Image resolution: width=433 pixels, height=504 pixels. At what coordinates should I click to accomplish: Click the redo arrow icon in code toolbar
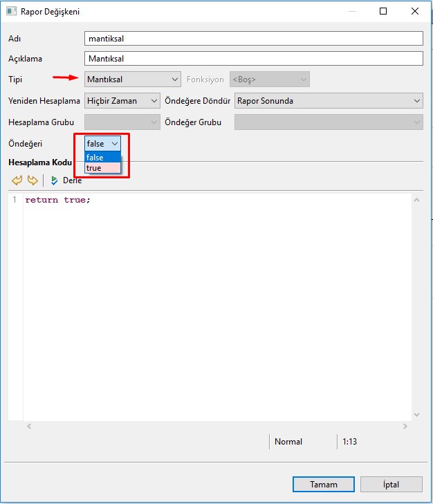click(33, 180)
